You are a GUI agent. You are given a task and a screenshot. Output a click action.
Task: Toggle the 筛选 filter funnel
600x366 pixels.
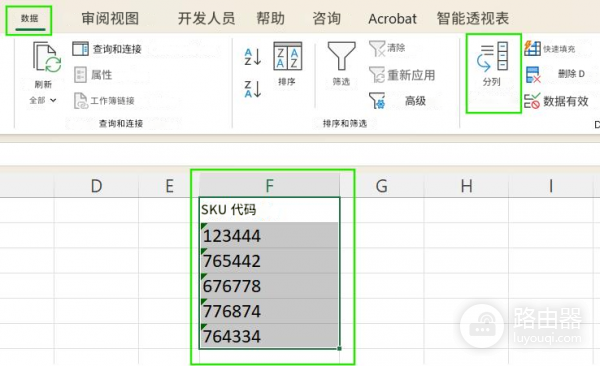pos(341,64)
